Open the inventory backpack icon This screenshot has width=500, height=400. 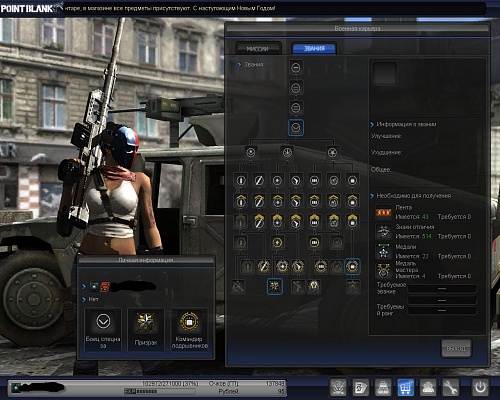coord(383,387)
